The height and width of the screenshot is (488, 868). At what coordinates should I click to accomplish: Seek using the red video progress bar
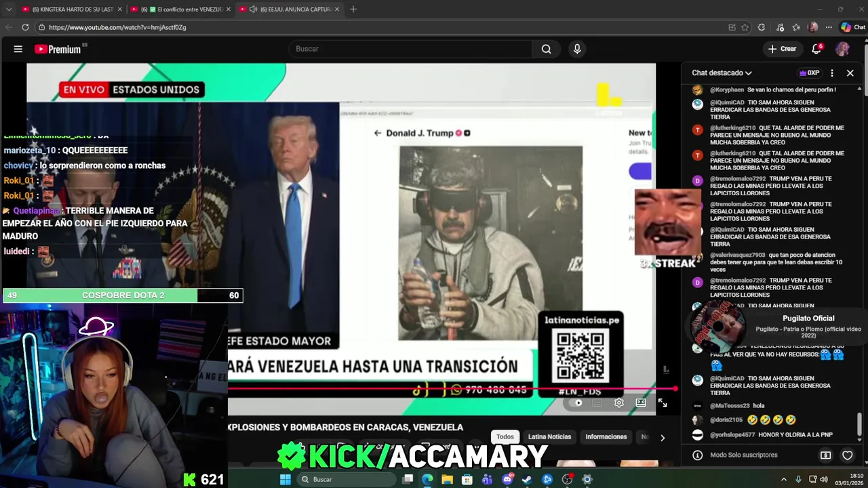451,389
